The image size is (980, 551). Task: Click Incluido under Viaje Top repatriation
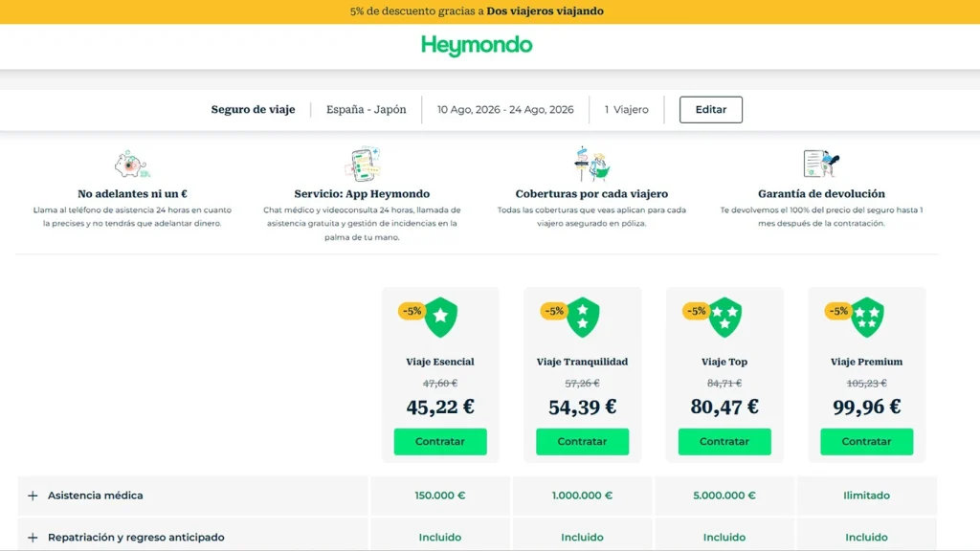(x=724, y=538)
